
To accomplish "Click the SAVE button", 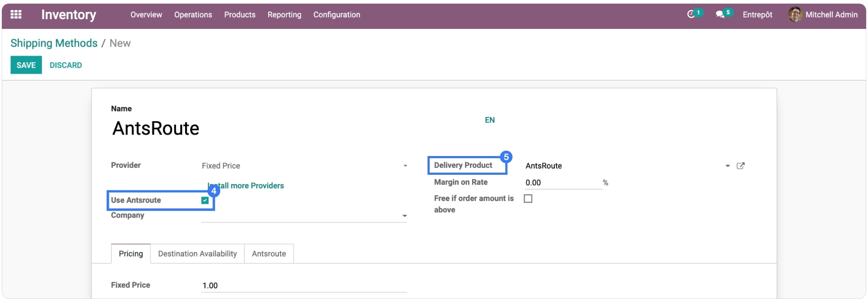I will (26, 65).
